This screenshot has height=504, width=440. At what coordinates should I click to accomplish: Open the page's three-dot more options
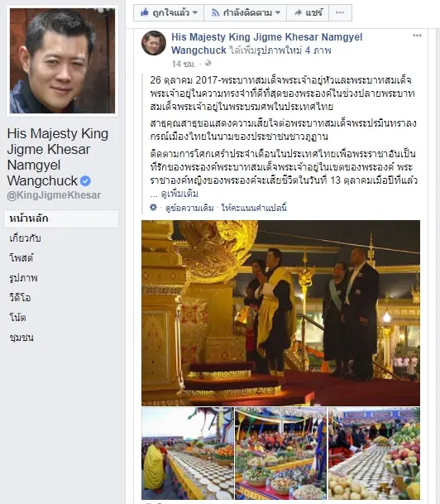(x=340, y=12)
